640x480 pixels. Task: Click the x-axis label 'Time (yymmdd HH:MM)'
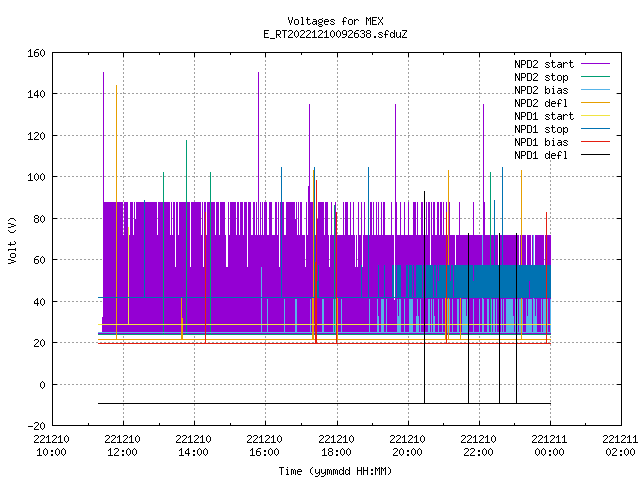click(335, 471)
